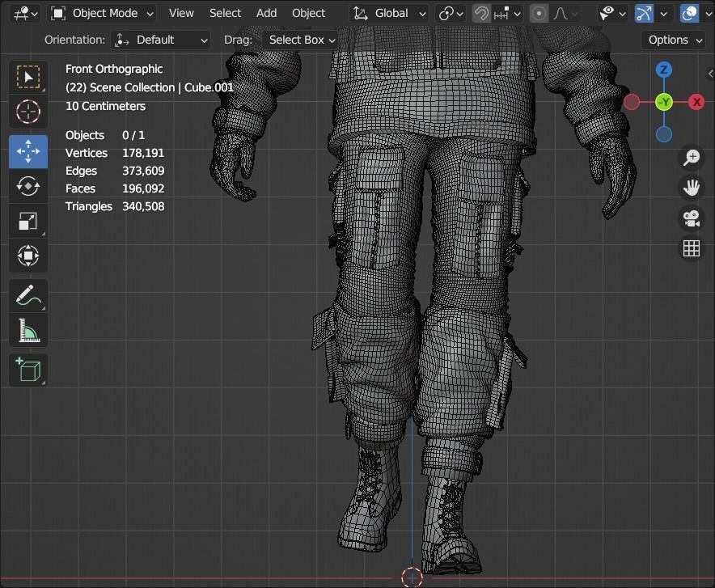Open overlay settings dropdown arrow
Screen dimensions: 715x588
[x=709, y=14]
